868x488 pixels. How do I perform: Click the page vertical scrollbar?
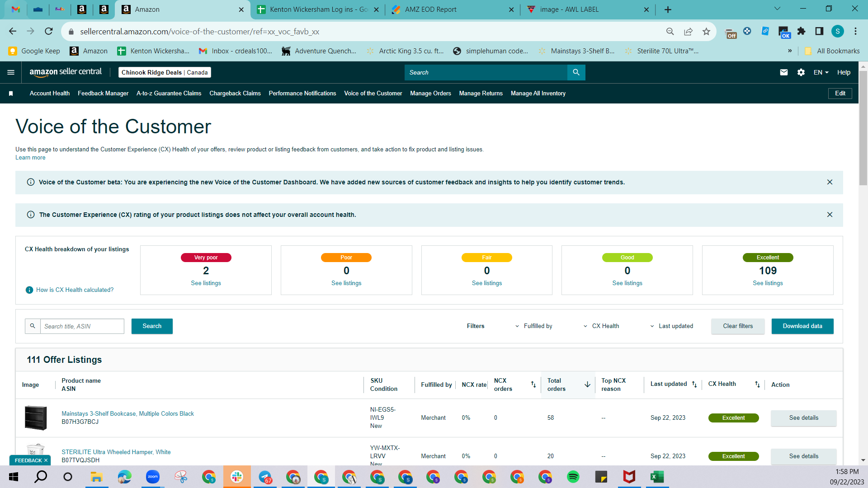point(863,129)
